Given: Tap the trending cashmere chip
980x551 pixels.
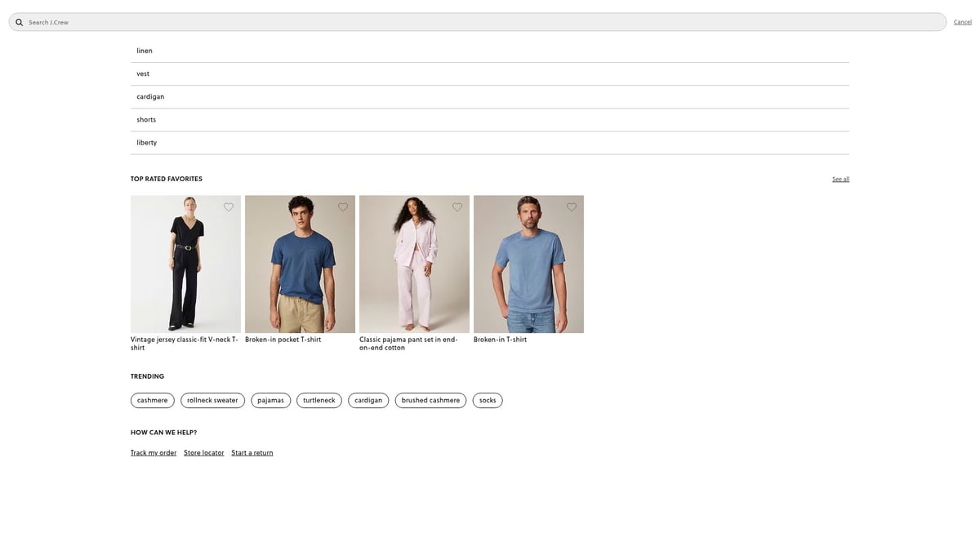Looking at the screenshot, I should [x=152, y=400].
